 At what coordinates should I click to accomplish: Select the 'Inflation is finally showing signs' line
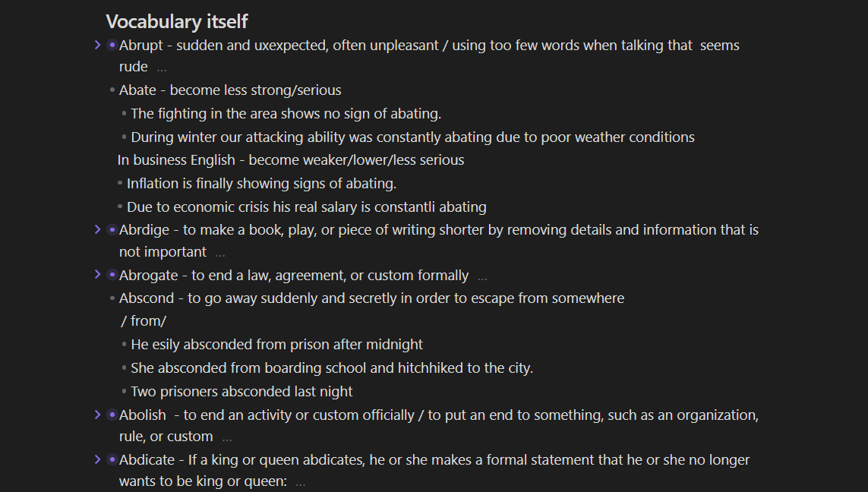coord(261,183)
